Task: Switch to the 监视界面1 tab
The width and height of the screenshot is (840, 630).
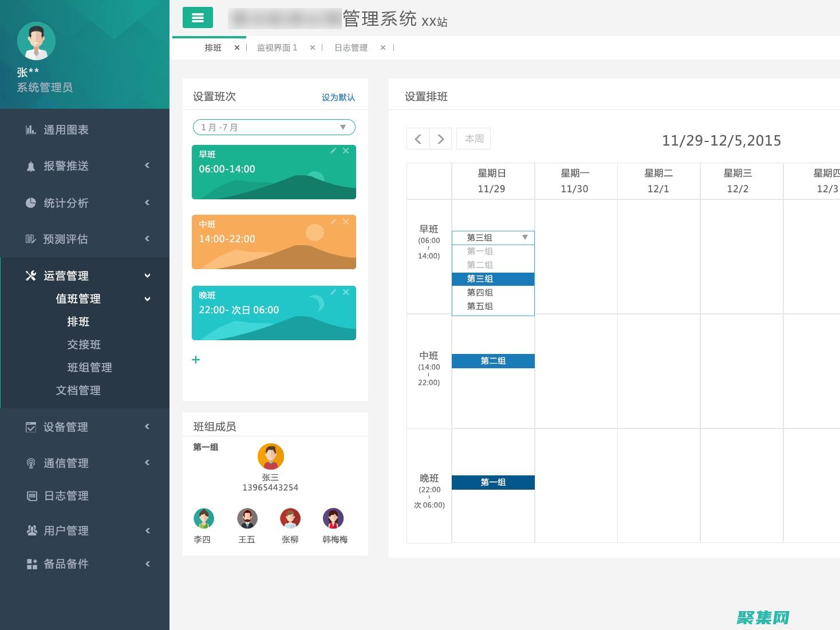Action: 277,48
